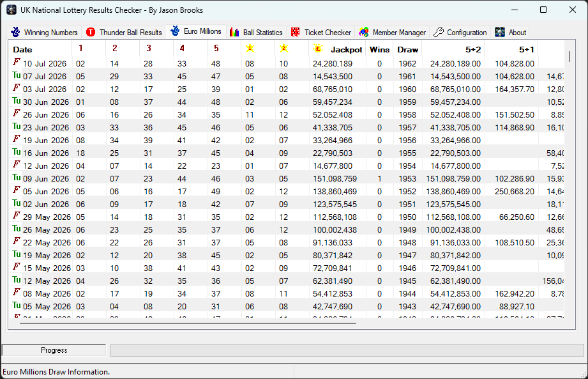Viewport: 588px width, 379px height.
Task: Click the bar chart Ball Statistics icon
Action: click(234, 32)
